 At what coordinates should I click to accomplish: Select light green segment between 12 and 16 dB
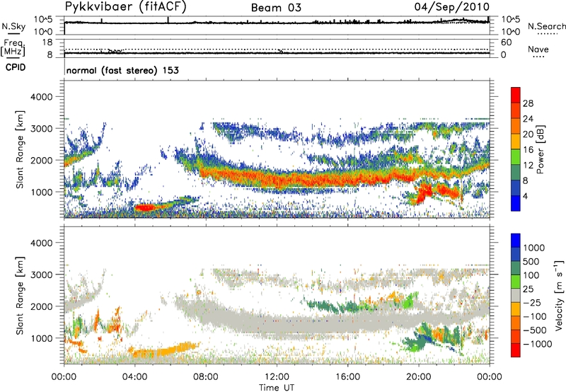[516, 157]
